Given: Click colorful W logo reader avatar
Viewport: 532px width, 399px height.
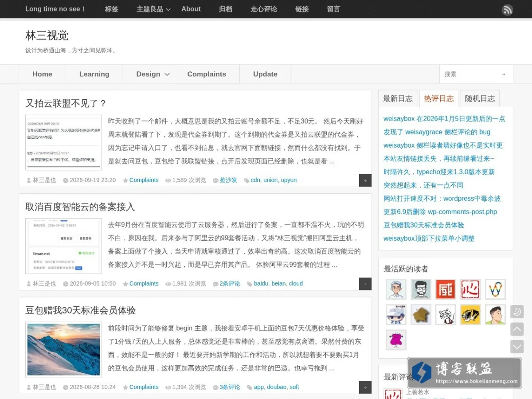Looking at the screenshot, I should [x=495, y=289].
